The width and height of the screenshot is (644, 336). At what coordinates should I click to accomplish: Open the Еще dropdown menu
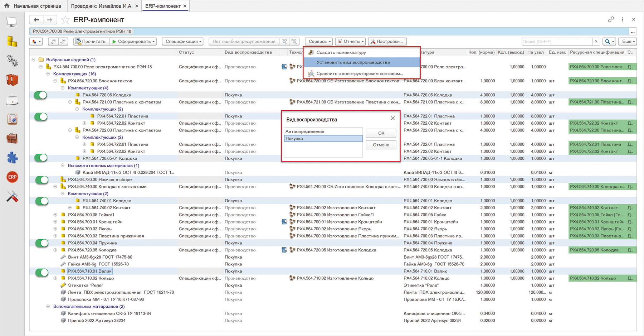[x=628, y=42]
